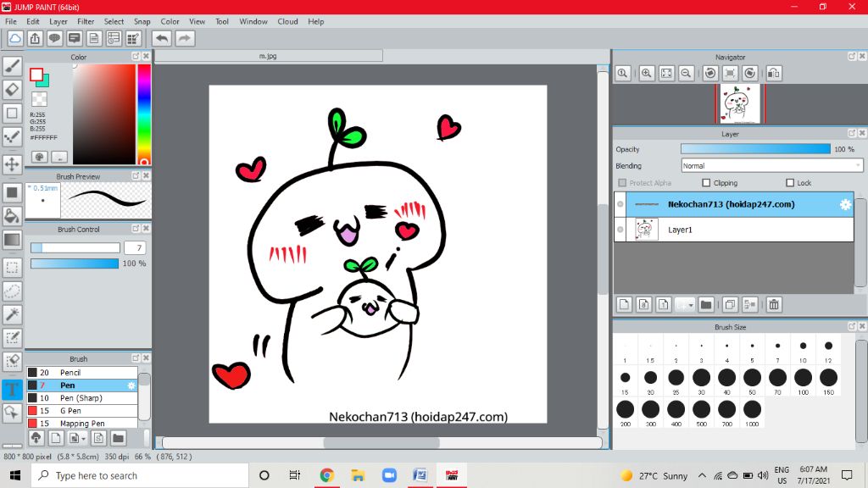868x488 pixels.
Task: Open the Cloud menu
Action: (287, 21)
